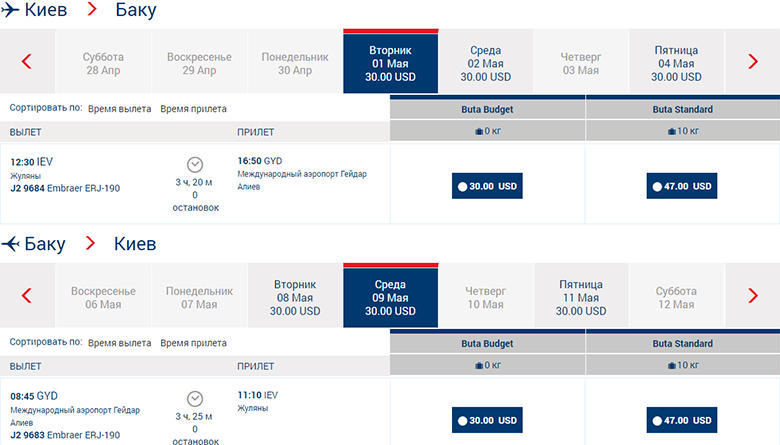780x445 pixels.
Task: Click the Buta Standard column header for Kyiv–Baku
Action: click(x=683, y=110)
